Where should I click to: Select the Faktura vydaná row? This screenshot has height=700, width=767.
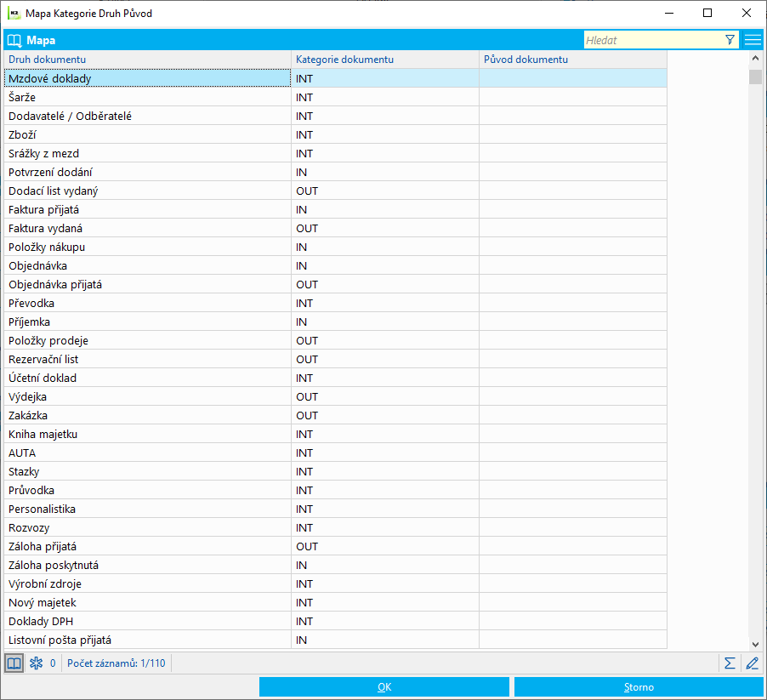(336, 228)
